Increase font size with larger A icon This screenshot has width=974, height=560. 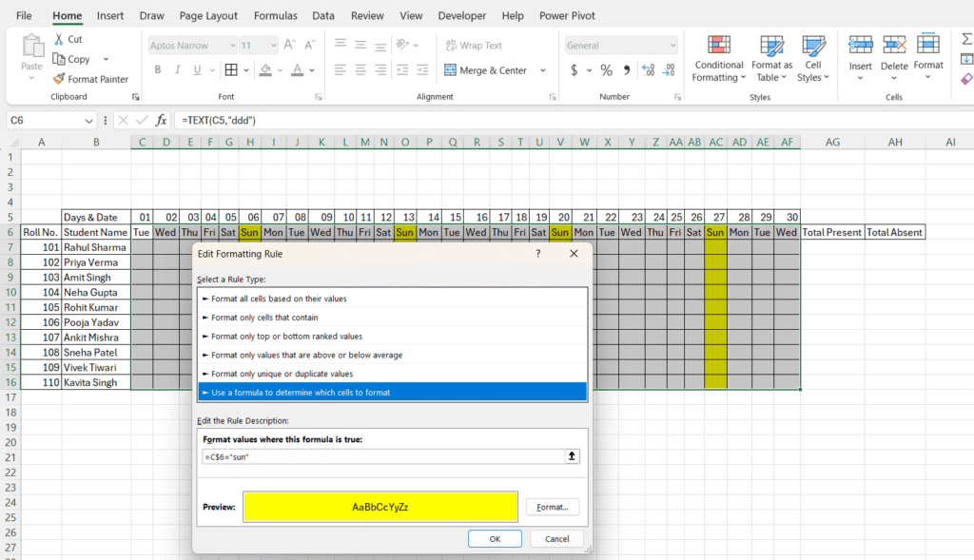point(289,45)
